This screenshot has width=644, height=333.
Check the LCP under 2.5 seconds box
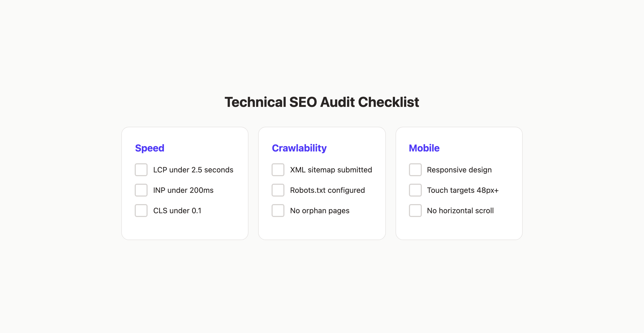click(x=141, y=170)
